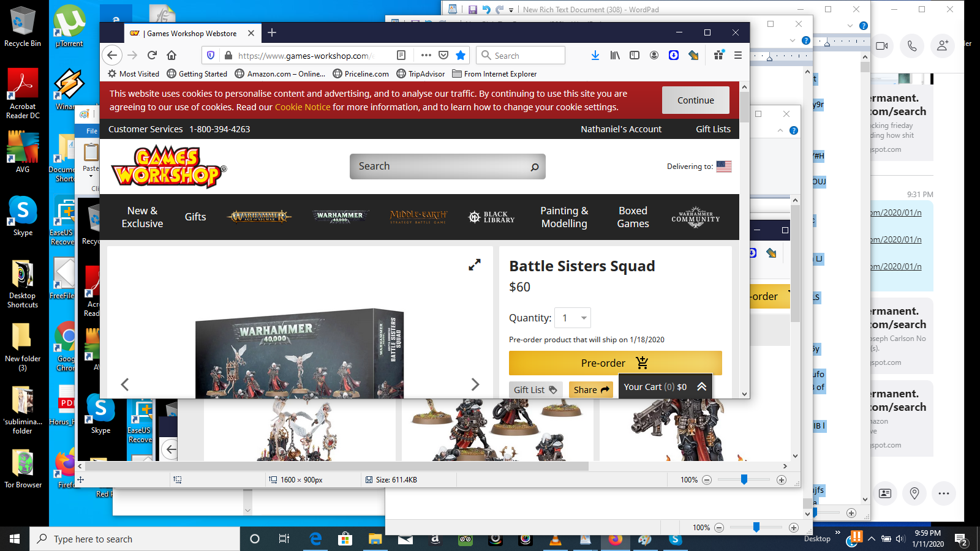Open the Firefox home page
Image resolution: width=980 pixels, height=551 pixels.
tap(171, 55)
